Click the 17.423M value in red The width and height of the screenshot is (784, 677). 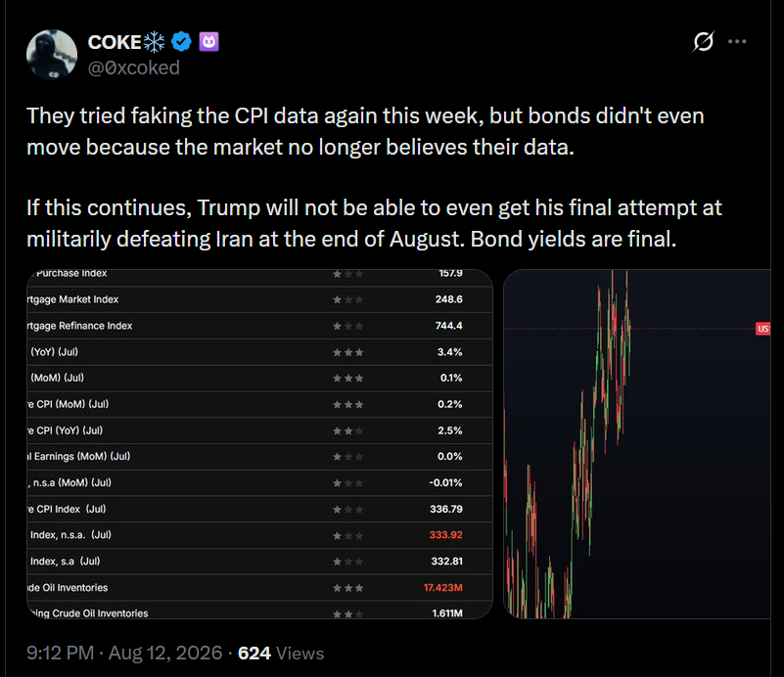point(443,588)
